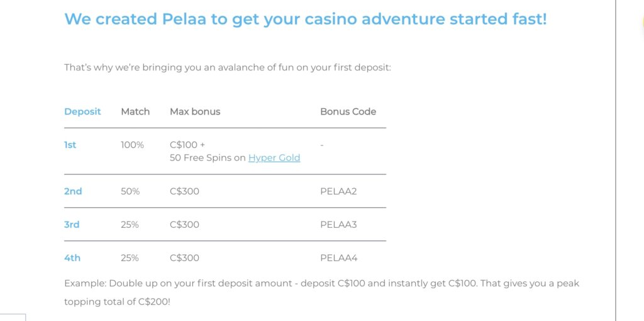Click the 50 Free Spins text
644x321 pixels.
point(200,158)
